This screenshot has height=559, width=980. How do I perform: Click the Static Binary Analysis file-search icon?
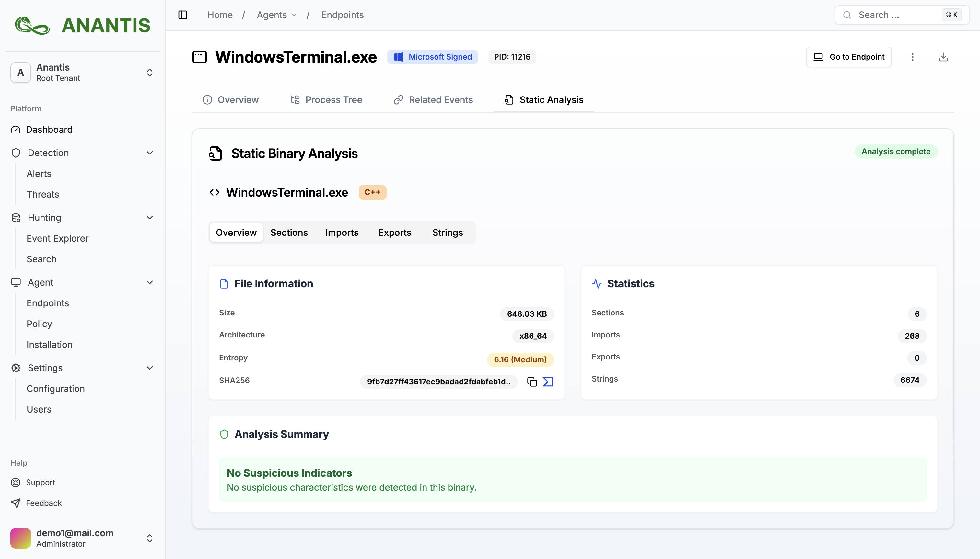[216, 153]
